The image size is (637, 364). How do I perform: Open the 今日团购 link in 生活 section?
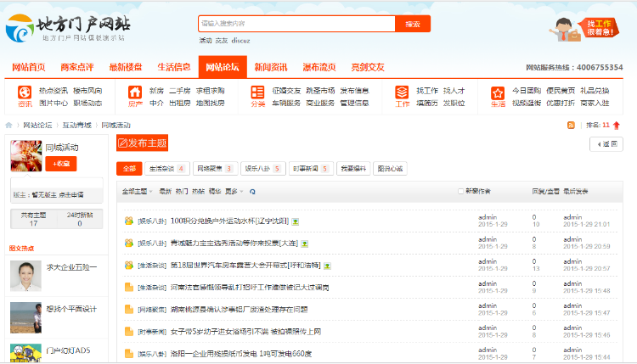(527, 91)
